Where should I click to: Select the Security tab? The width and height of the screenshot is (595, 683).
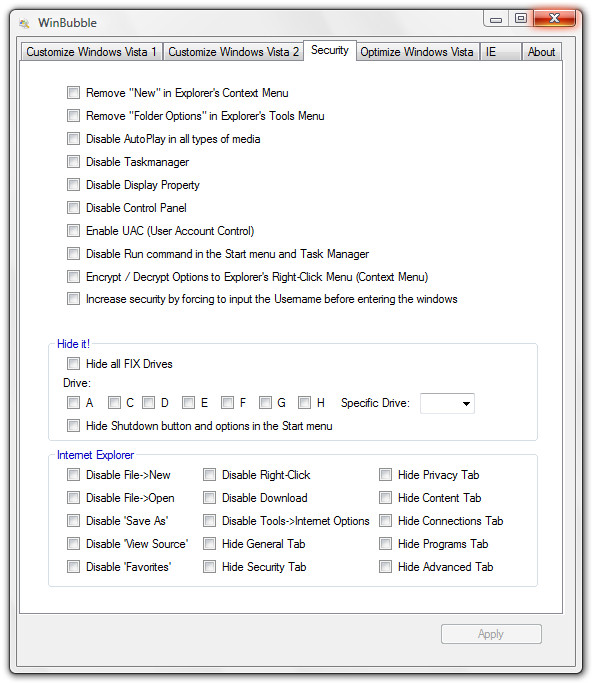point(330,51)
